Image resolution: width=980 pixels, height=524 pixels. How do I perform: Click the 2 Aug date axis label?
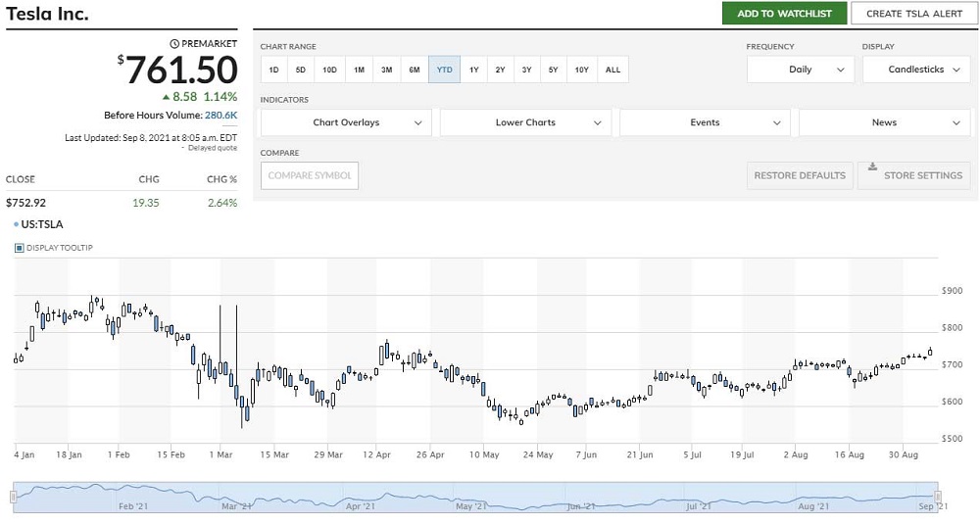(x=795, y=454)
